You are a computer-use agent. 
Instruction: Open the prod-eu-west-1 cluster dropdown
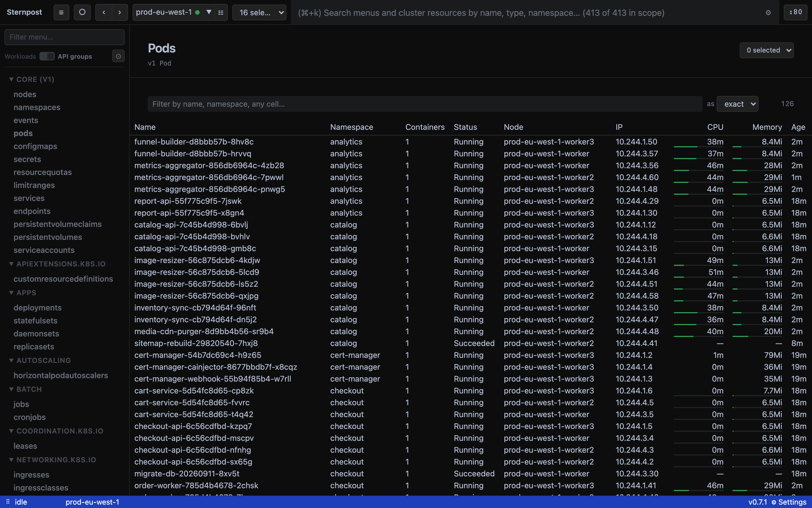(x=173, y=12)
